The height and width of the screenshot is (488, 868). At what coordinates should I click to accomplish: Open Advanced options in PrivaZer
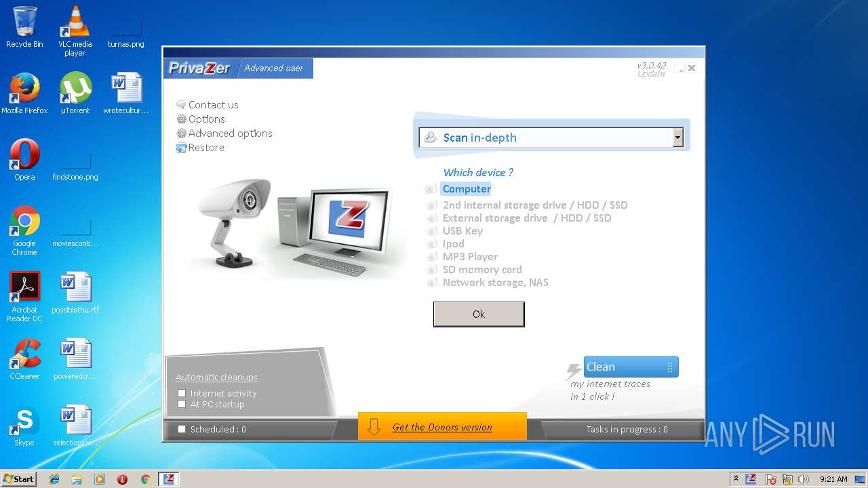pyautogui.click(x=224, y=133)
